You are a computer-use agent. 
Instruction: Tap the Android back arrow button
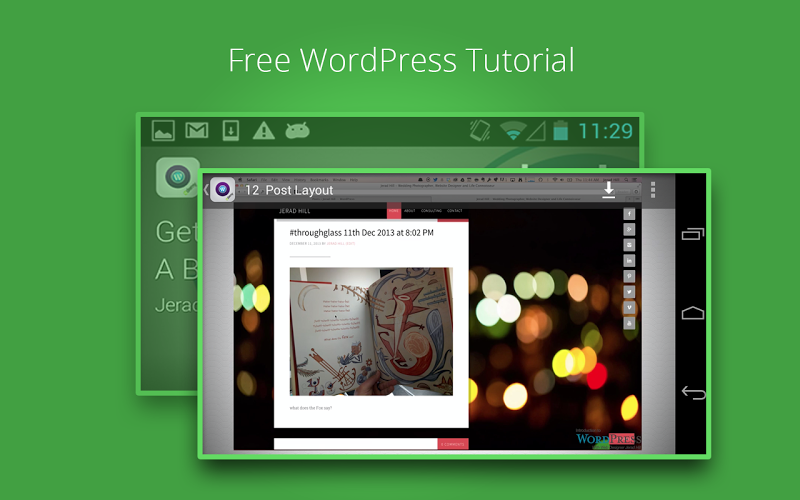coord(693,392)
